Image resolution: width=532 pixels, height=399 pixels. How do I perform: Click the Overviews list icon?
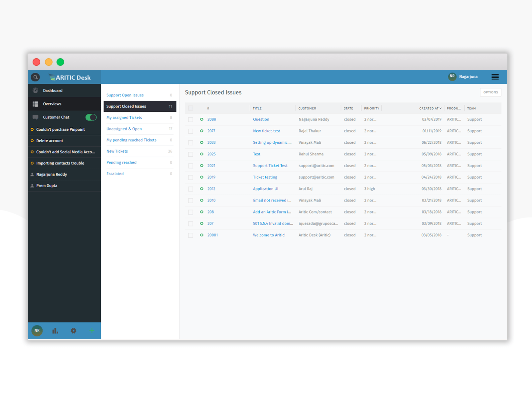(36, 104)
